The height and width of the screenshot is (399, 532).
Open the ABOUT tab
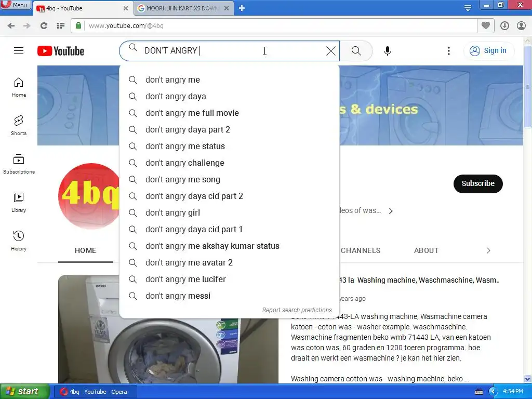(426, 251)
